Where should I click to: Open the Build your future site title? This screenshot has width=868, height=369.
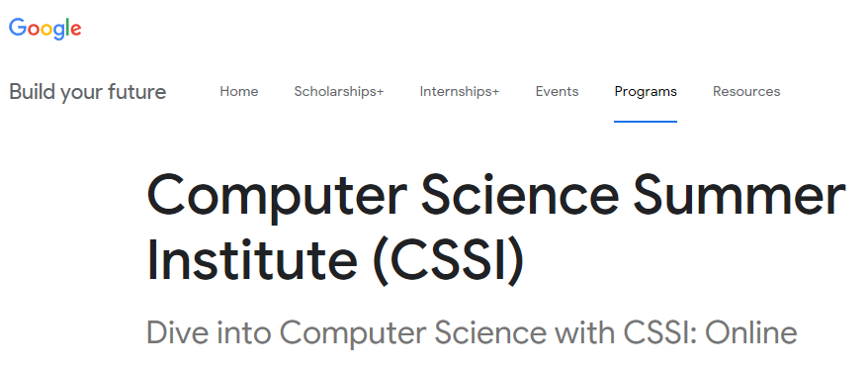(x=87, y=91)
